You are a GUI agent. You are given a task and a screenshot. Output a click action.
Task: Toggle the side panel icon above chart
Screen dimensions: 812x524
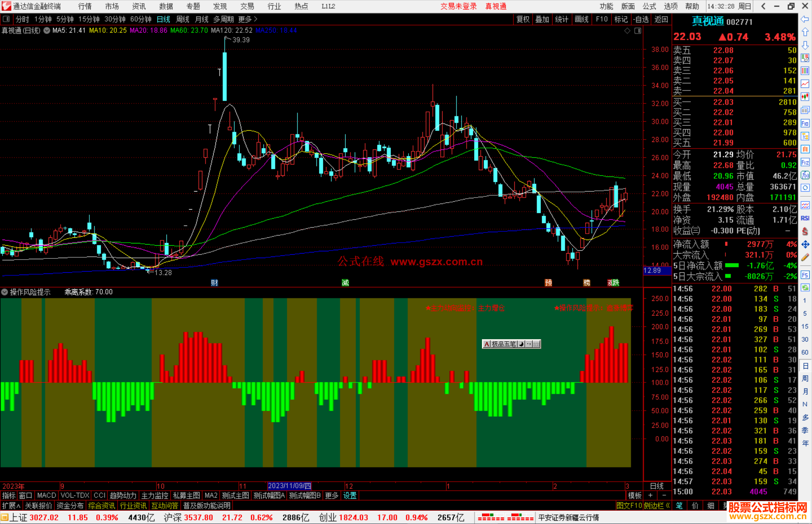click(x=638, y=31)
